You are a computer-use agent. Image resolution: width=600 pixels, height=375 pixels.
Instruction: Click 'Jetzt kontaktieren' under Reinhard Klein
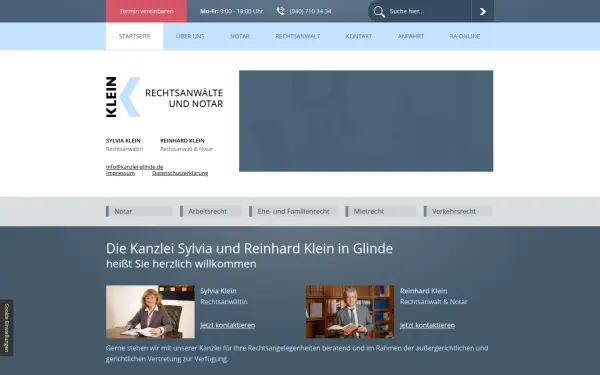tap(427, 325)
